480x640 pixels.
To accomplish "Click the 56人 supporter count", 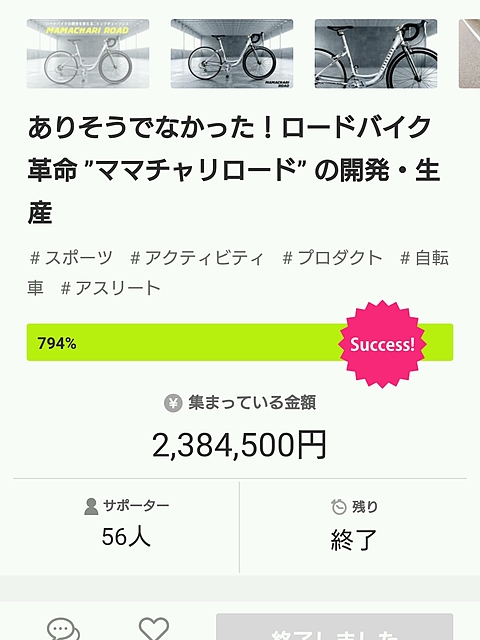I will click(126, 537).
